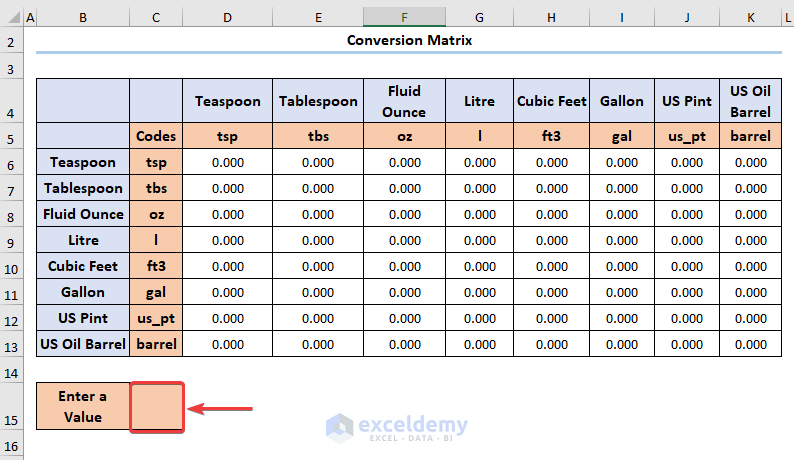Select row 2 header

click(x=11, y=42)
